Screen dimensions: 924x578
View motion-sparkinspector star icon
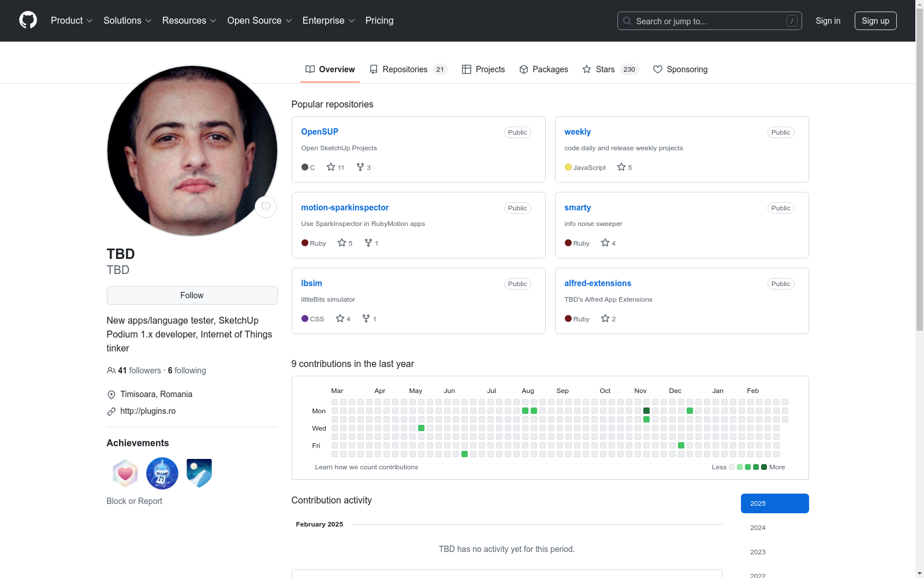coord(342,243)
